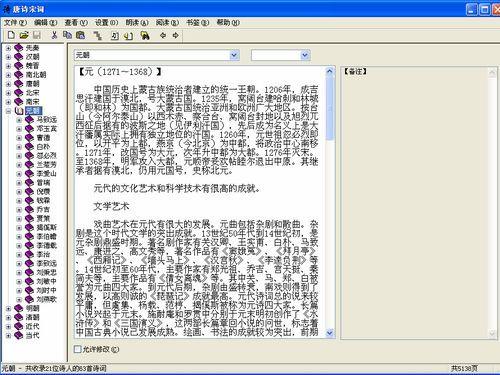Viewport: 500px width, 375px height.
Task: Minimize the window
Action: coord(471,9)
